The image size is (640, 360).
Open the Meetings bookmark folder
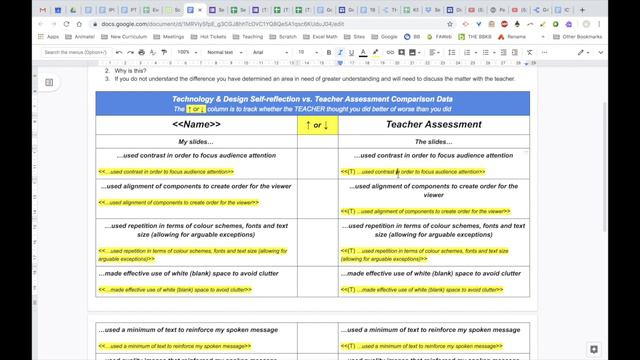[169, 37]
